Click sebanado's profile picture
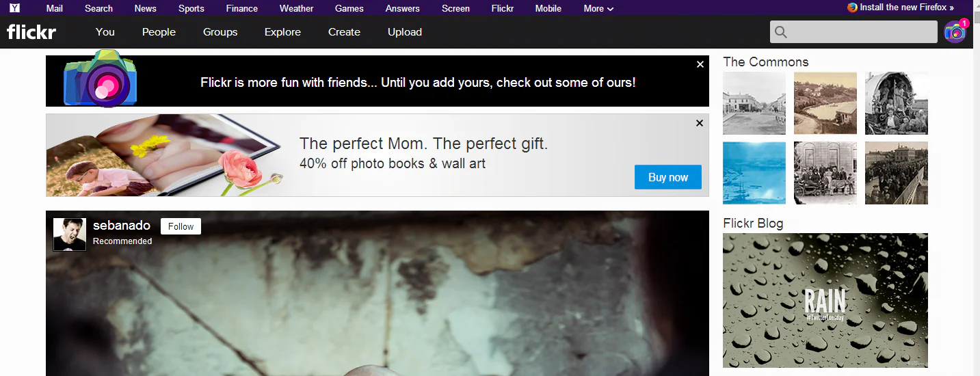Viewport: 980px width, 376px height. tap(70, 234)
